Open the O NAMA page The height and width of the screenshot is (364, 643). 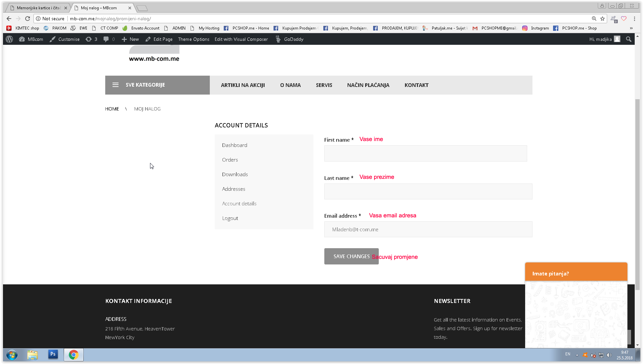point(290,85)
